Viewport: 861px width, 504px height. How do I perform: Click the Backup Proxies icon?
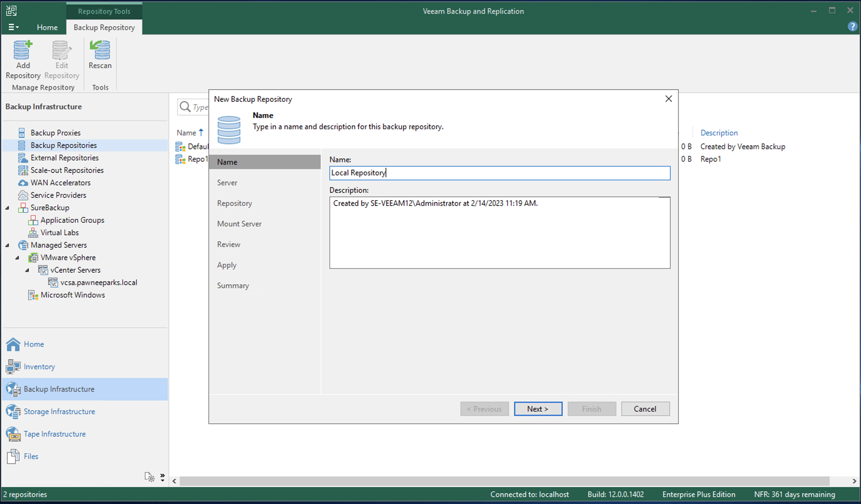pyautogui.click(x=22, y=133)
